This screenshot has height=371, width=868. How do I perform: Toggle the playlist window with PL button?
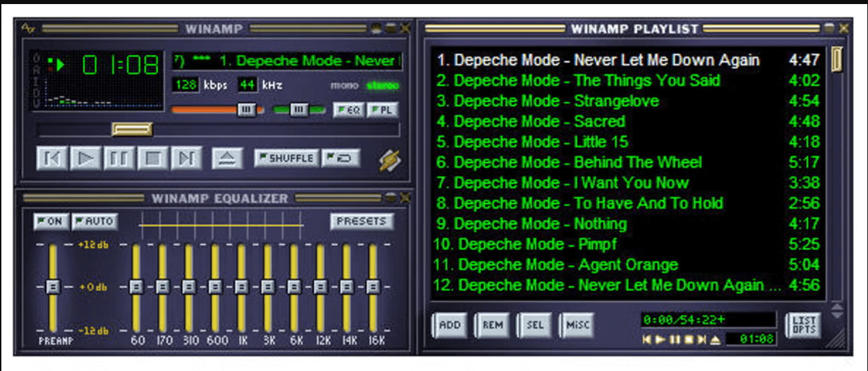tap(383, 110)
